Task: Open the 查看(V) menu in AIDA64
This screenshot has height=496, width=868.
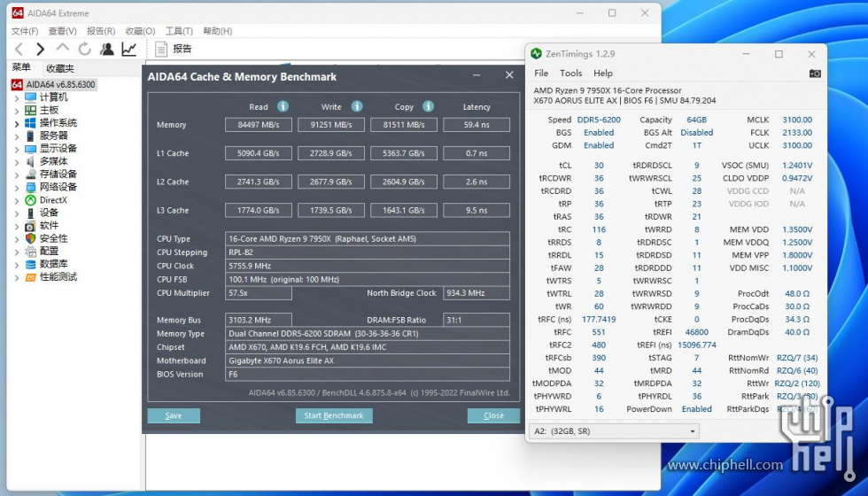Action: pos(63,31)
